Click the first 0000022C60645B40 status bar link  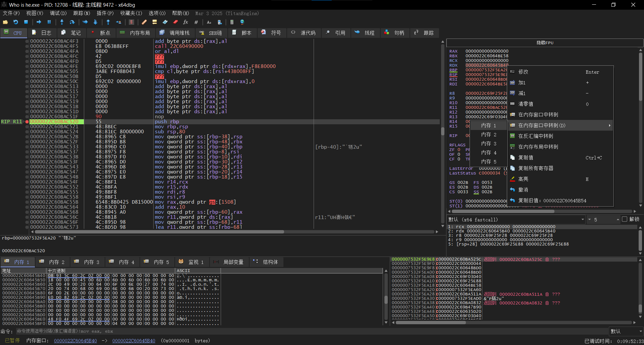coord(75,341)
